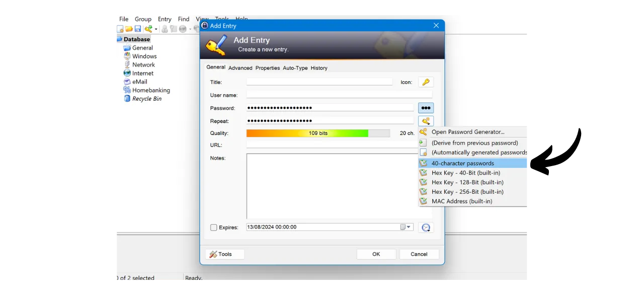This screenshot has height=295, width=644.
Task: Open a database using the folder toolbar icon
Action: coord(129,29)
